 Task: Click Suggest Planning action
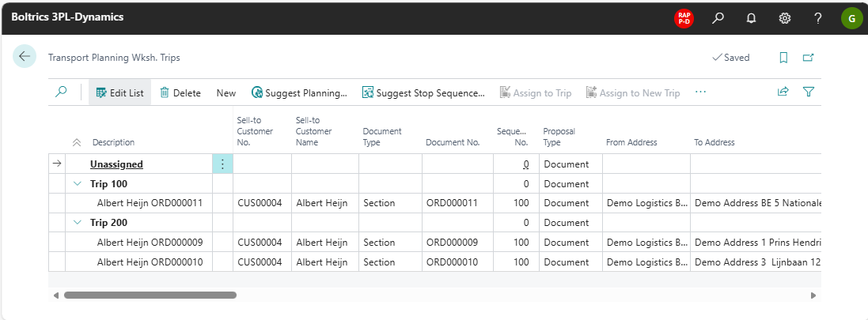pos(299,92)
